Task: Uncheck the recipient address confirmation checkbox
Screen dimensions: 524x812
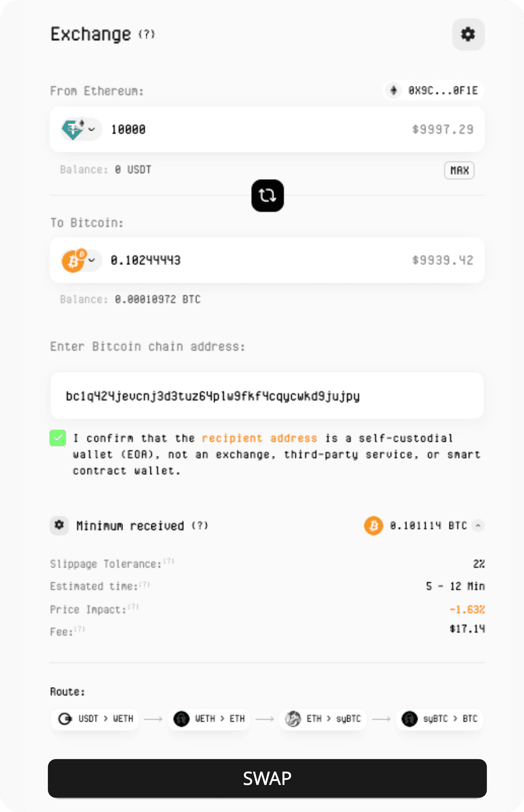Action: [x=57, y=438]
